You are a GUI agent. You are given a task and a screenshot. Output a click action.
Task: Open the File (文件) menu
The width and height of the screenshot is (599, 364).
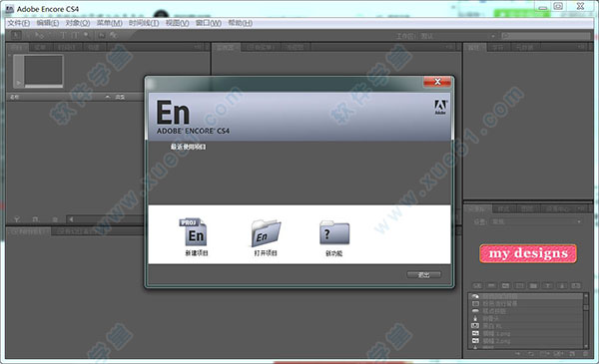[18, 23]
